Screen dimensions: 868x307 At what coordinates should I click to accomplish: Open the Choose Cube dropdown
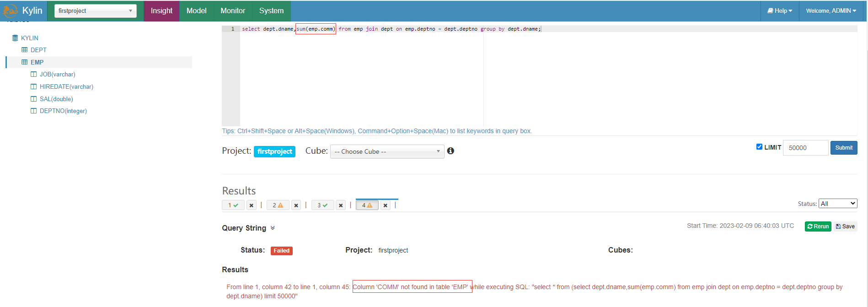pos(387,151)
